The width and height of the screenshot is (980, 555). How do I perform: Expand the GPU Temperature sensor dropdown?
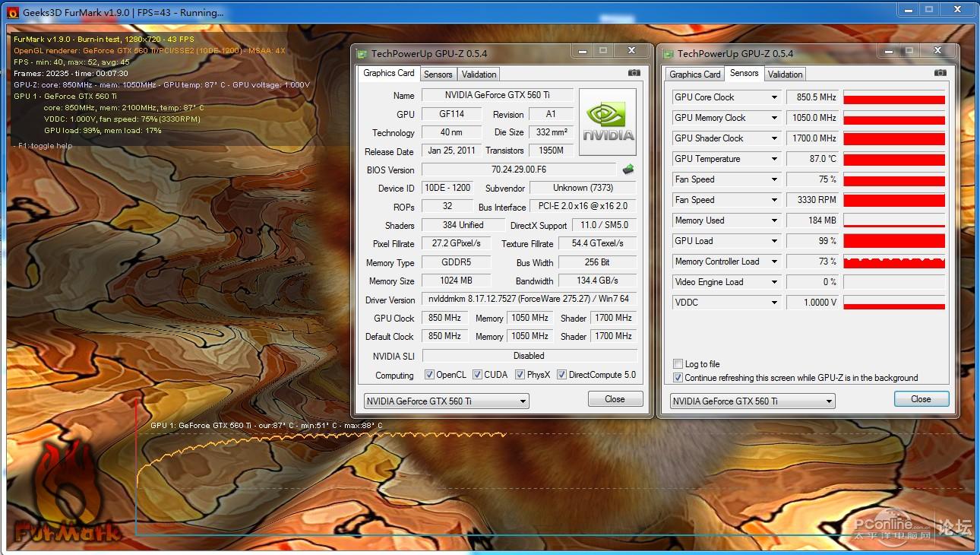tap(774, 159)
